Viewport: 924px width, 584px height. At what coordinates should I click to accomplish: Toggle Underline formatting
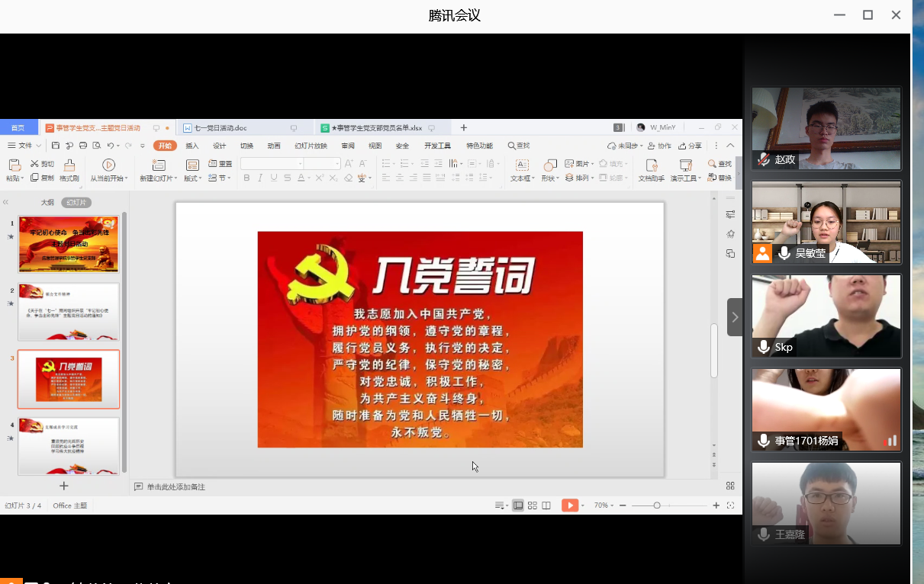(x=274, y=178)
